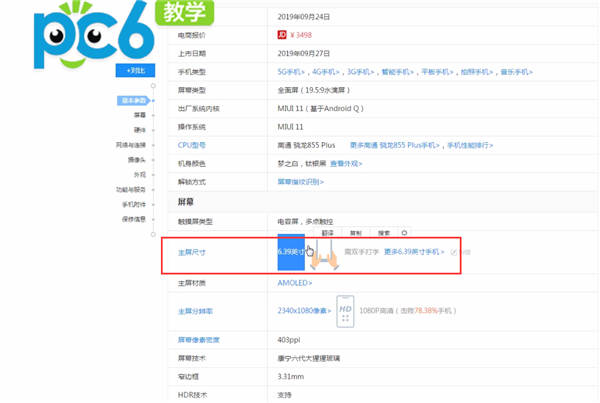The image size is (600, 403).
Task: Jump to 基本参数 section in sidebar
Action: tap(134, 101)
